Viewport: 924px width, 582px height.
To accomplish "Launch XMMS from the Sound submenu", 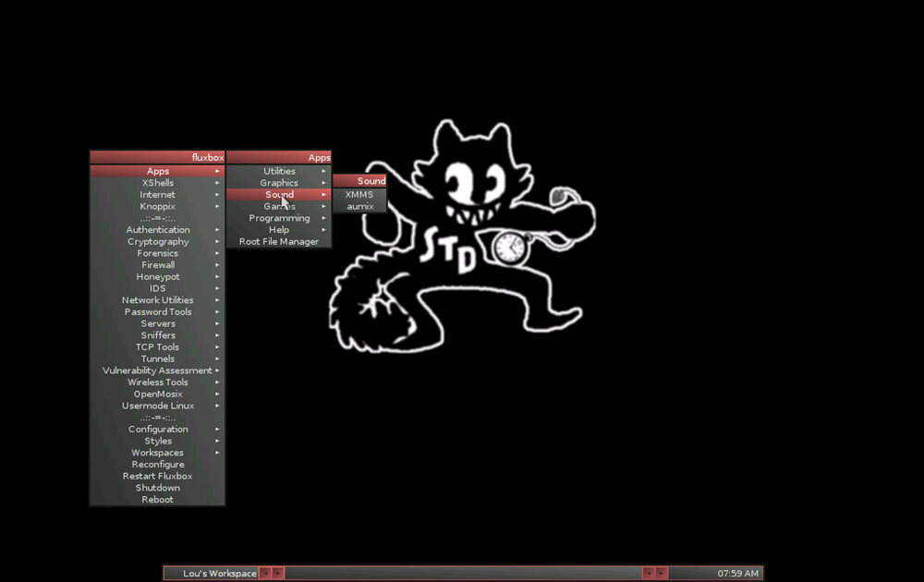I will (x=359, y=194).
